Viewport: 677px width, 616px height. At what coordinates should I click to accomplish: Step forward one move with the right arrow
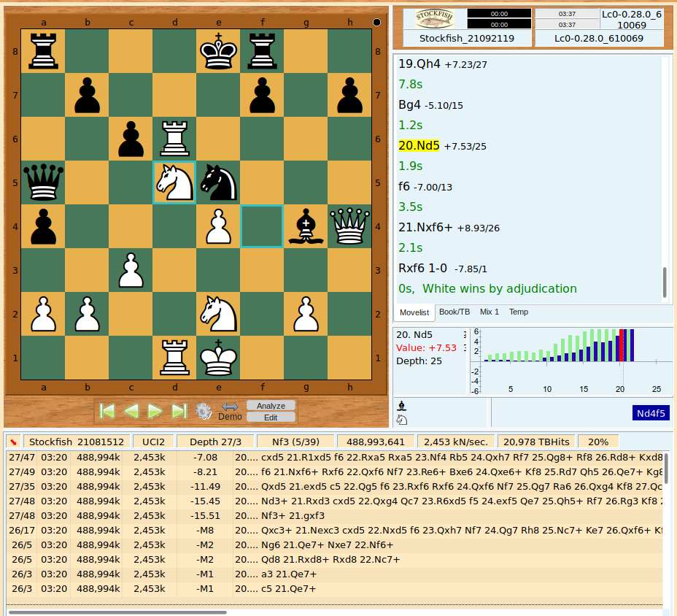coord(155,411)
